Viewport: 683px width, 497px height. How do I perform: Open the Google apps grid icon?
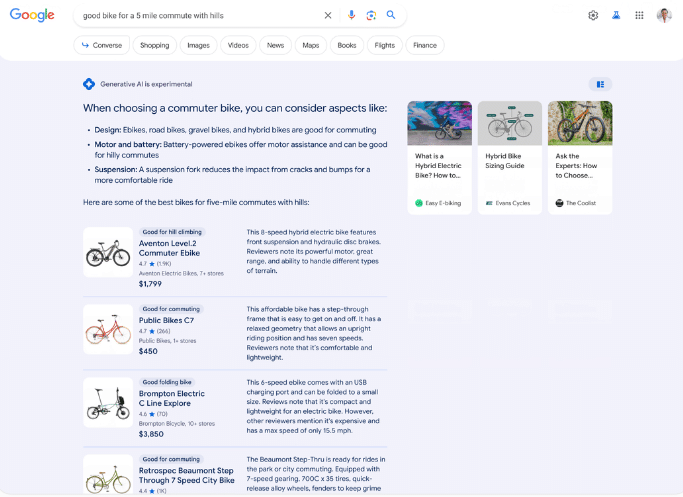pyautogui.click(x=639, y=15)
